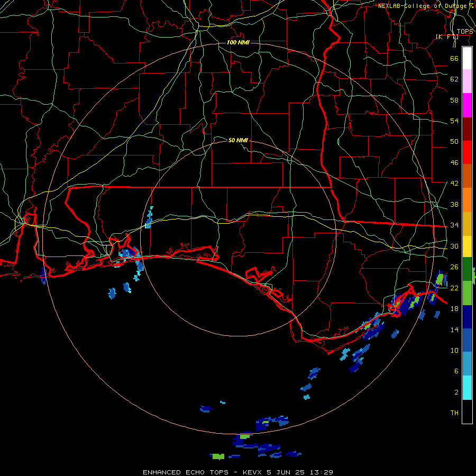This screenshot has width=476, height=476.
Task: Select the medium blue legend band
Action: 467,340
